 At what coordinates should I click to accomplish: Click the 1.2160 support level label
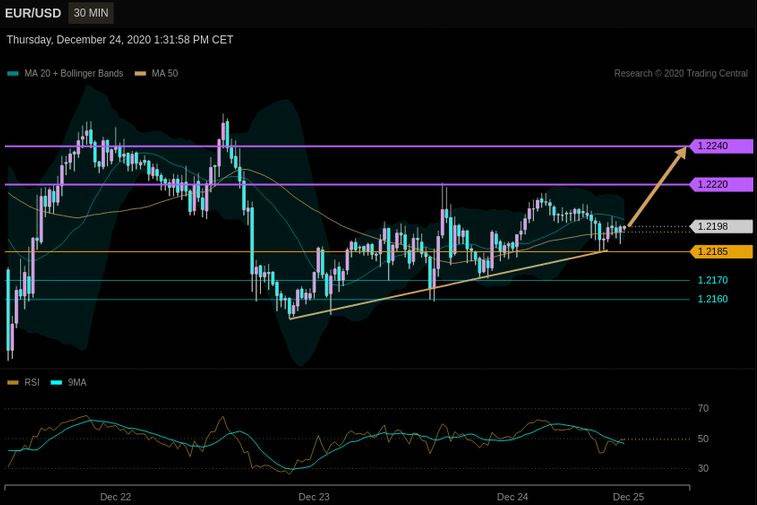point(713,299)
